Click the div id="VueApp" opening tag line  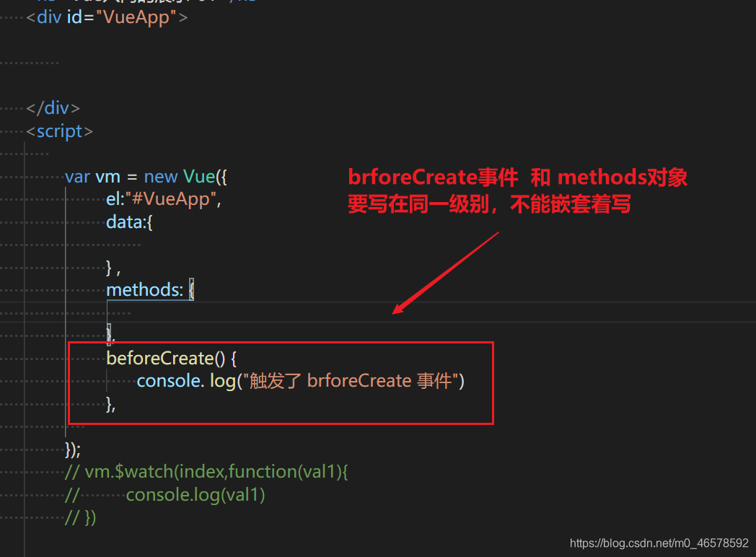click(107, 17)
